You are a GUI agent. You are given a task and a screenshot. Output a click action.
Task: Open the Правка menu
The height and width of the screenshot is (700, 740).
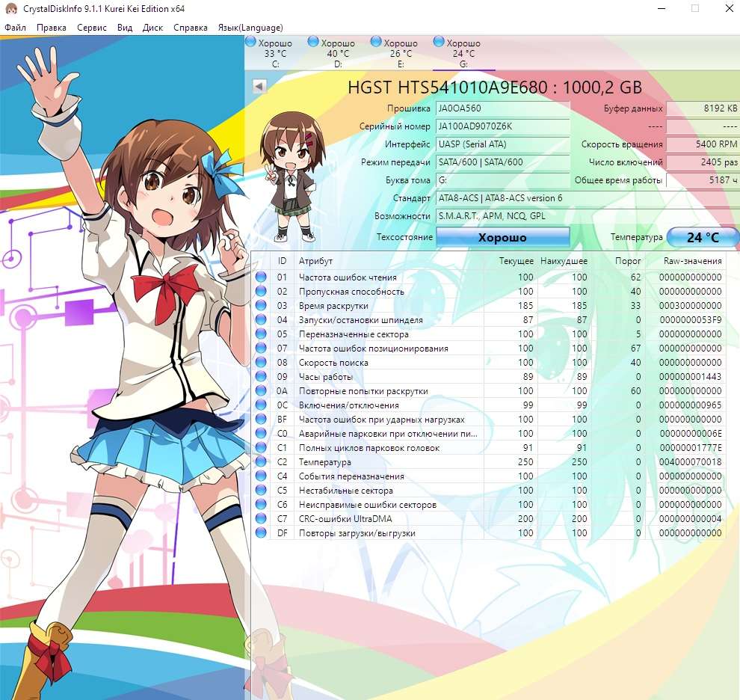pos(52,28)
